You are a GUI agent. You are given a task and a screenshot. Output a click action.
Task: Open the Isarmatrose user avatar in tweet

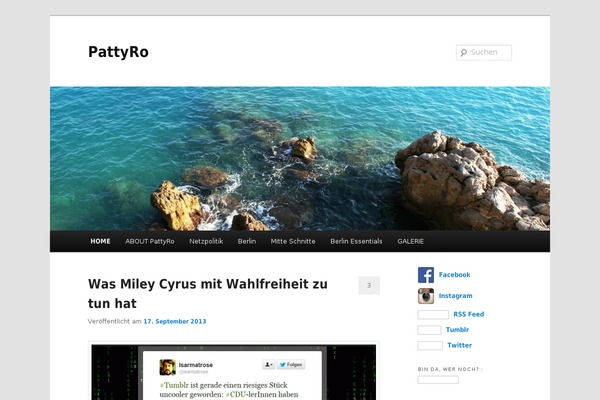click(x=167, y=367)
